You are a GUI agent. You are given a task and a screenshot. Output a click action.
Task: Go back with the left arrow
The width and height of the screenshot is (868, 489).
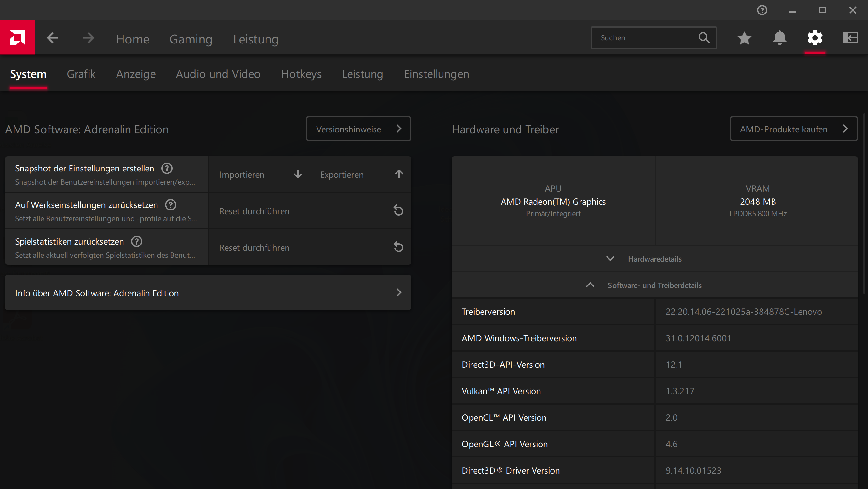pos(52,38)
